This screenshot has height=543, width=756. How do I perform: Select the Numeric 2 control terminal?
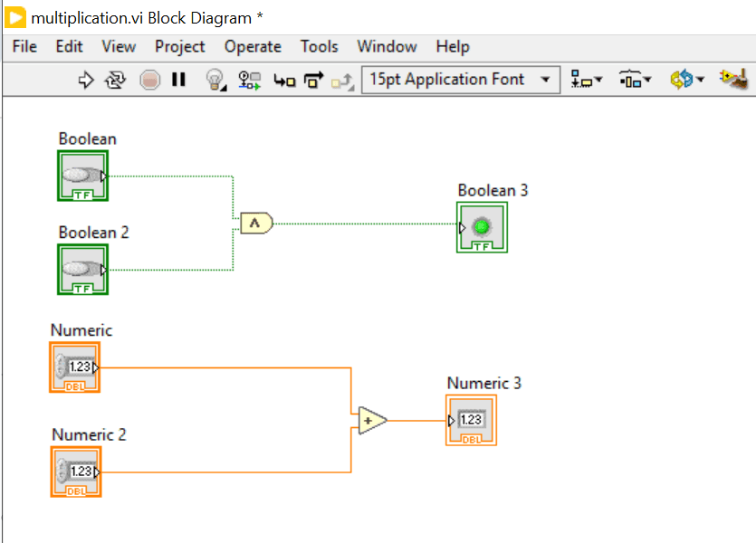(76, 472)
